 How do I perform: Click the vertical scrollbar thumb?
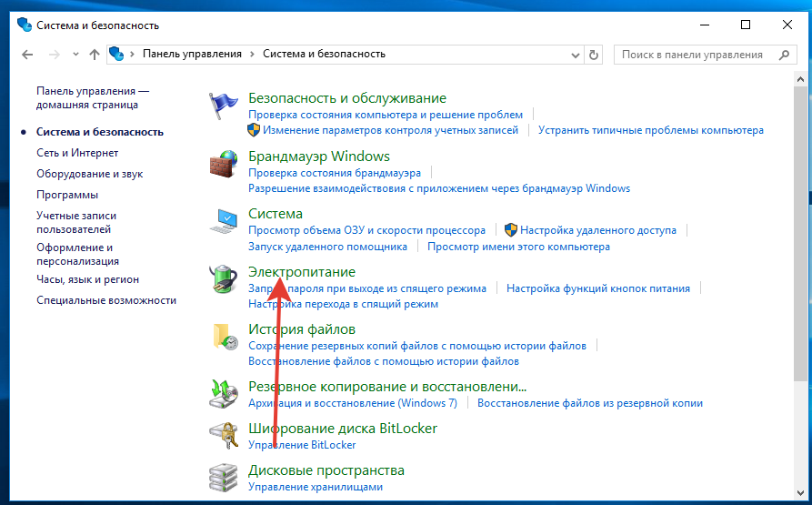(x=800, y=235)
